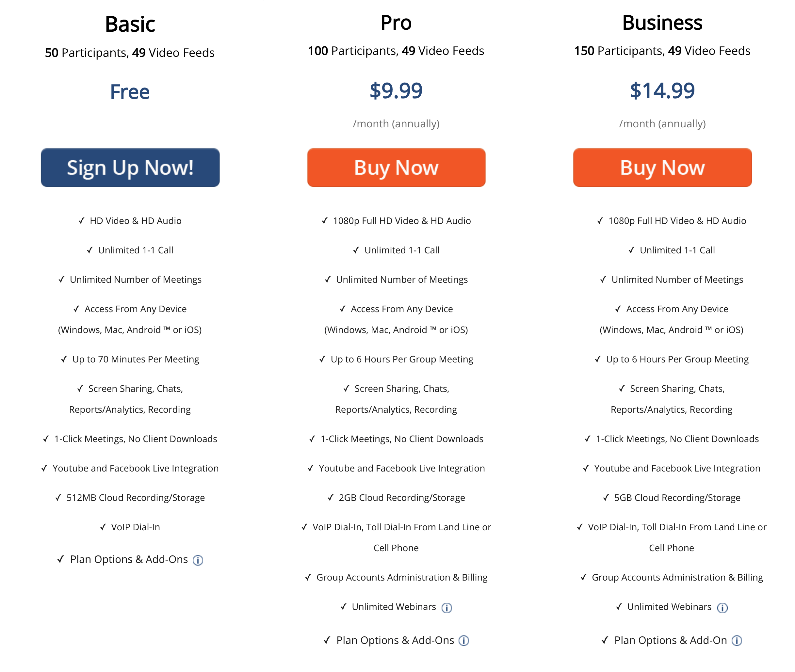Image resolution: width=795 pixels, height=672 pixels.
Task: Click the Pro $9.99 price
Action: [x=396, y=91]
